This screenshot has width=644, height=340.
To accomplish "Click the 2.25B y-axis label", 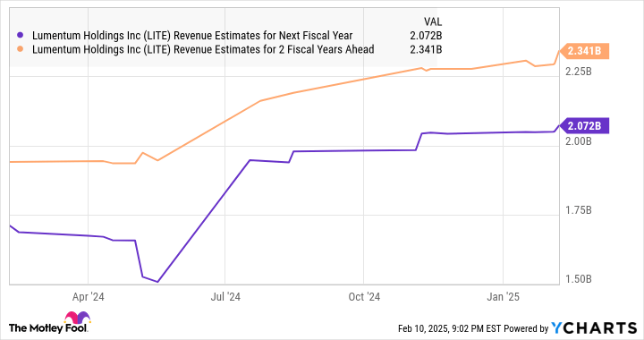I will 579,72.
